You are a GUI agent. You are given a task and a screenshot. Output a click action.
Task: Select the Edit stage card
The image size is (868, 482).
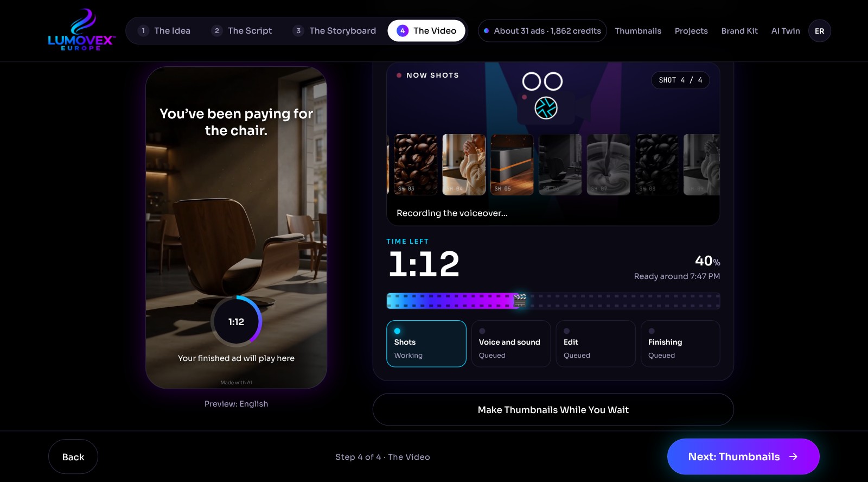click(x=596, y=344)
